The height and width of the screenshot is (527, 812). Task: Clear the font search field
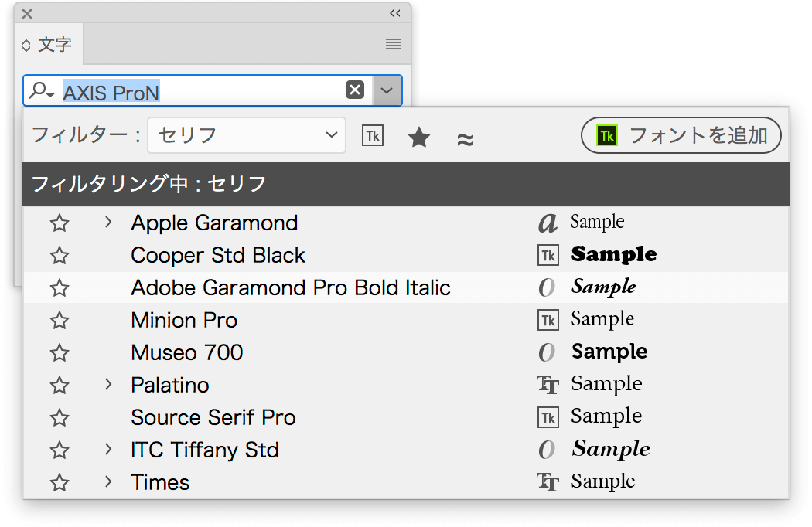click(x=355, y=90)
